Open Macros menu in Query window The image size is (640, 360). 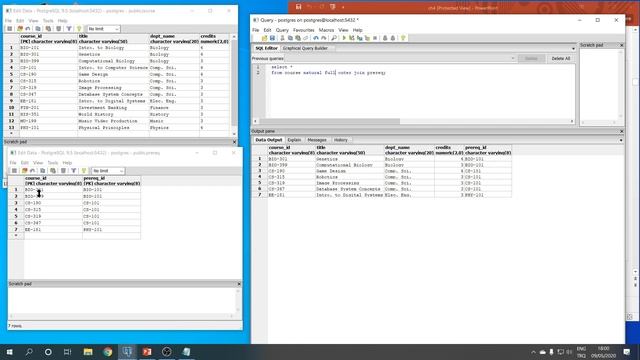(326, 30)
